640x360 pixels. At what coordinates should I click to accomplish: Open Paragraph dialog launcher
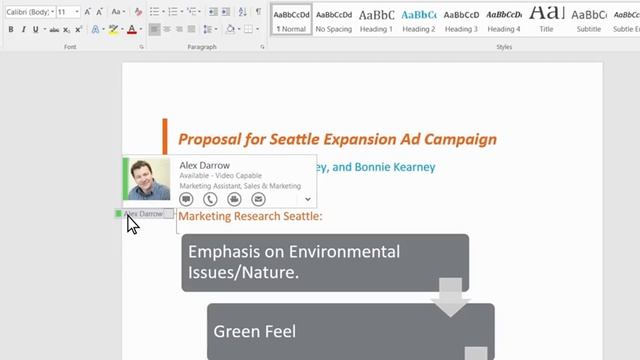pos(262,47)
